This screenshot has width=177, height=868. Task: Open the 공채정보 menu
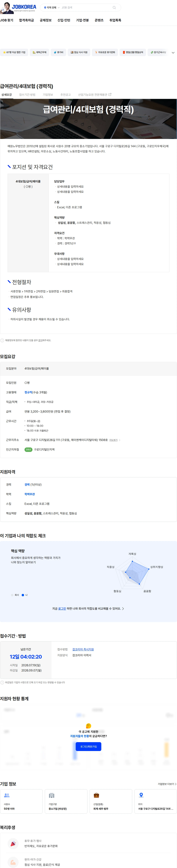(46, 20)
